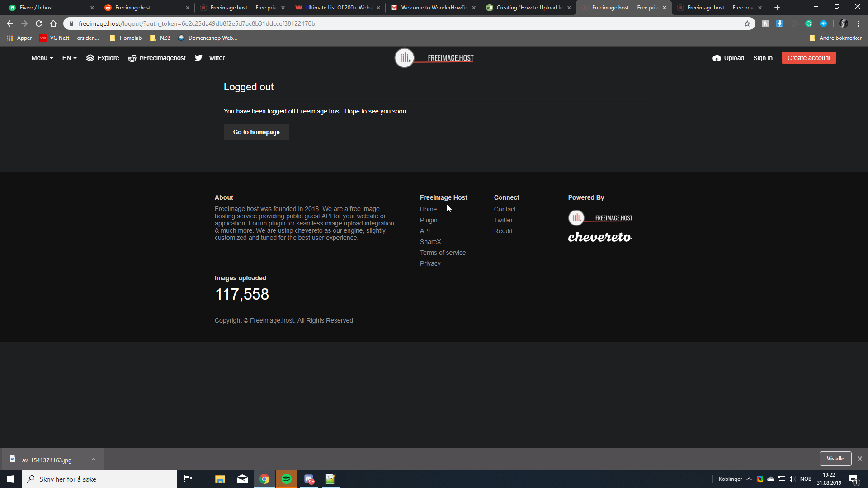The width and height of the screenshot is (868, 488).
Task: Reload the page with refresh icon
Action: [39, 23]
